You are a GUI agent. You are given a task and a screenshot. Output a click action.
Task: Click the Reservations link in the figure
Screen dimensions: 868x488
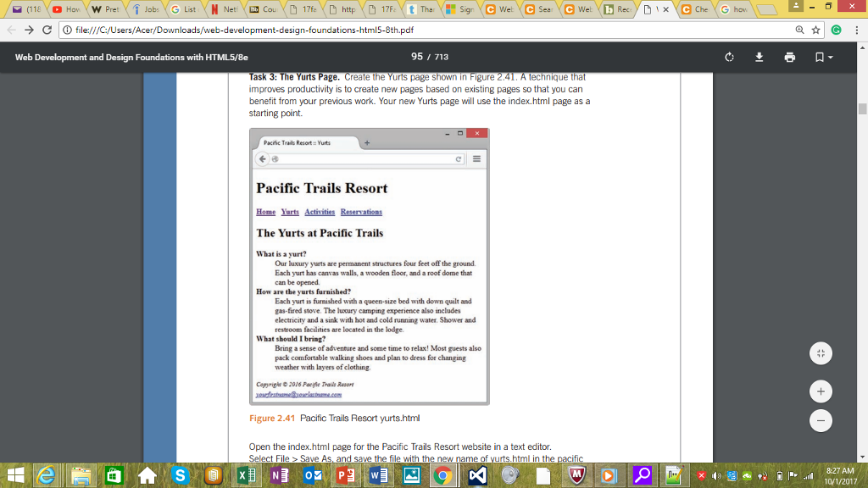(x=361, y=212)
